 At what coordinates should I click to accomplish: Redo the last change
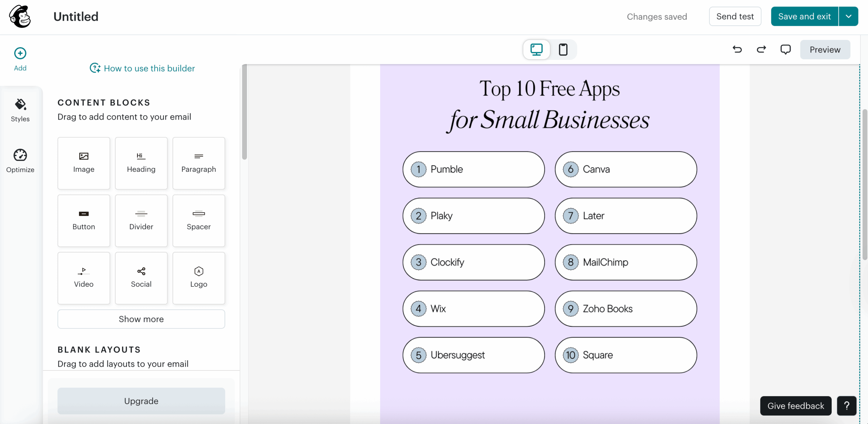761,49
